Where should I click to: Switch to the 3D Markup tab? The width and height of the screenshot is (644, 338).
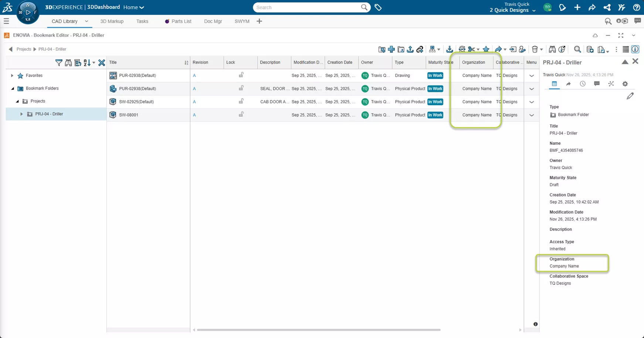pyautogui.click(x=112, y=21)
